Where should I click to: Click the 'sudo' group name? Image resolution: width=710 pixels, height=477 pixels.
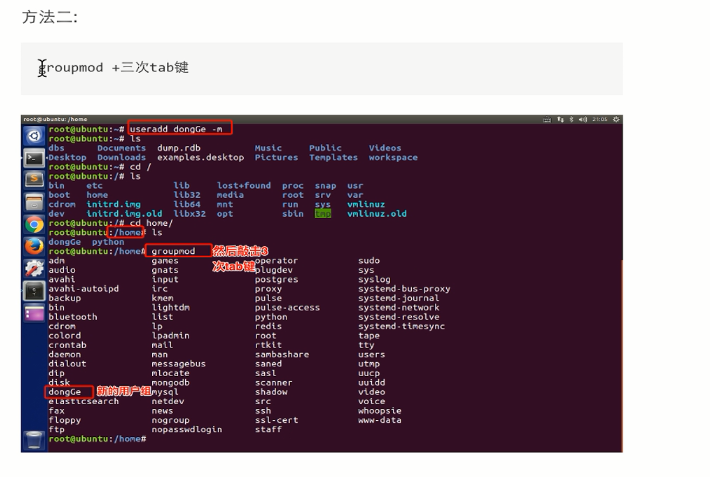pyautogui.click(x=369, y=261)
